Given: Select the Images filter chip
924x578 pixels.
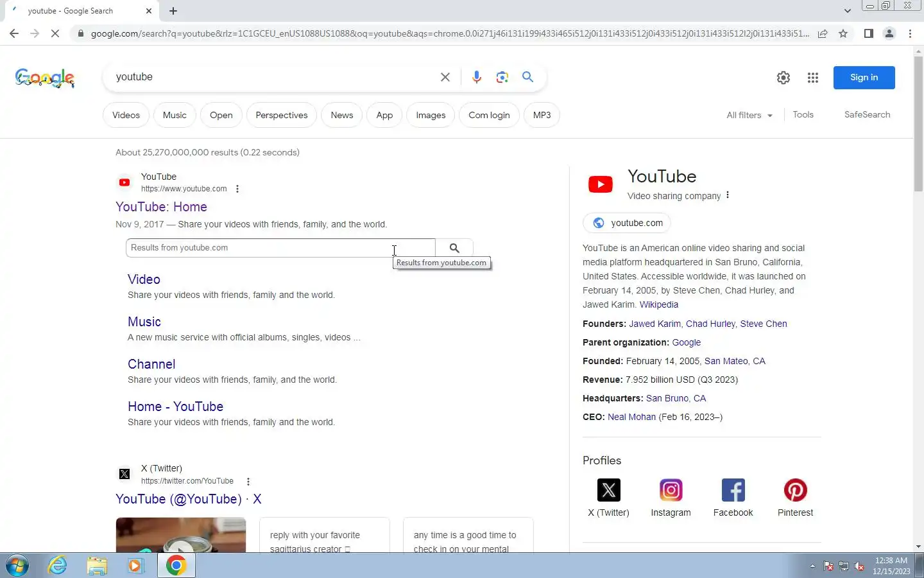Looking at the screenshot, I should point(431,115).
